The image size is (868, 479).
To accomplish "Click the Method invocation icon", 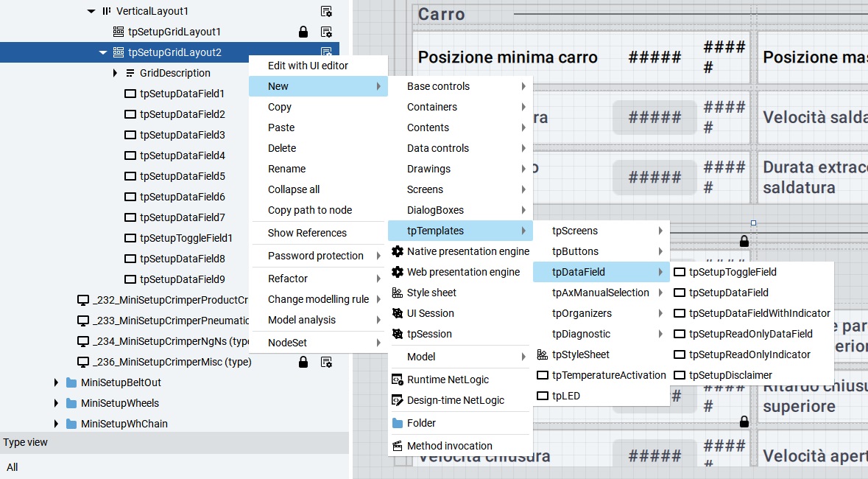I will point(398,446).
